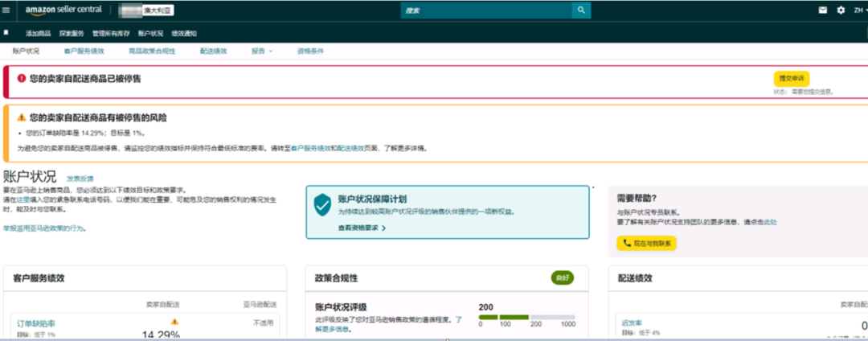This screenshot has height=341, width=868.
Task: Click the 账户状况保障计划 card heading
Action: 372,199
